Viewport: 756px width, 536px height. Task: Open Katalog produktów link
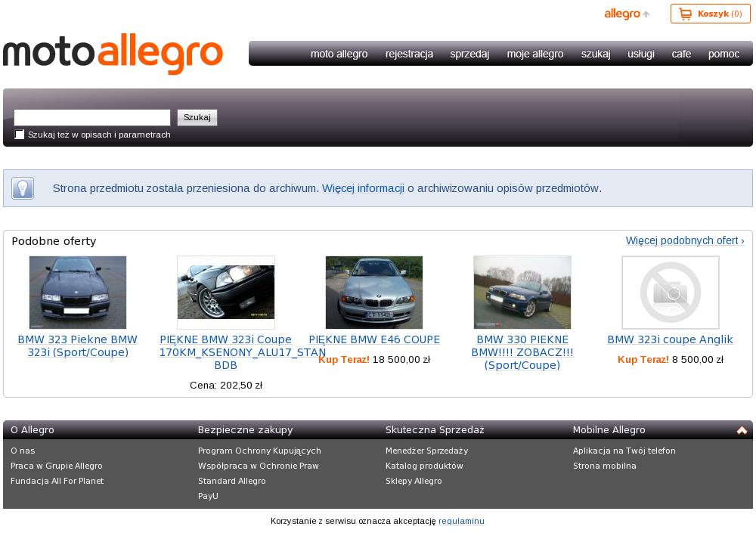pyautogui.click(x=424, y=466)
